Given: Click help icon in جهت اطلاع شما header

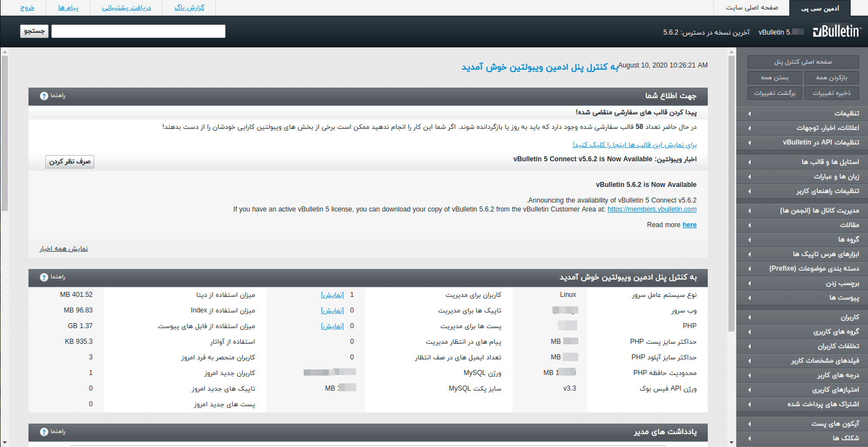Looking at the screenshot, I should (x=45, y=96).
